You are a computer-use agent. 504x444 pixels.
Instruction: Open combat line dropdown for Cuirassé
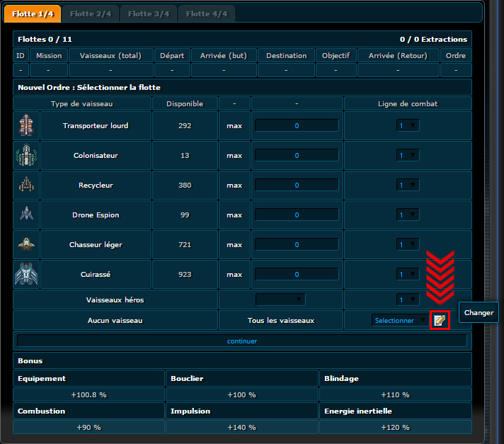[408, 275]
